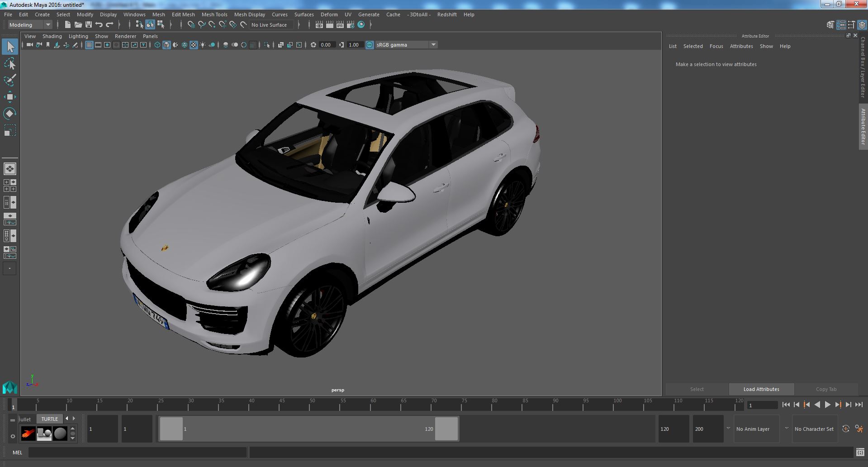Toggle textured display in viewport
Screen dimensions: 868x467
[x=194, y=45]
